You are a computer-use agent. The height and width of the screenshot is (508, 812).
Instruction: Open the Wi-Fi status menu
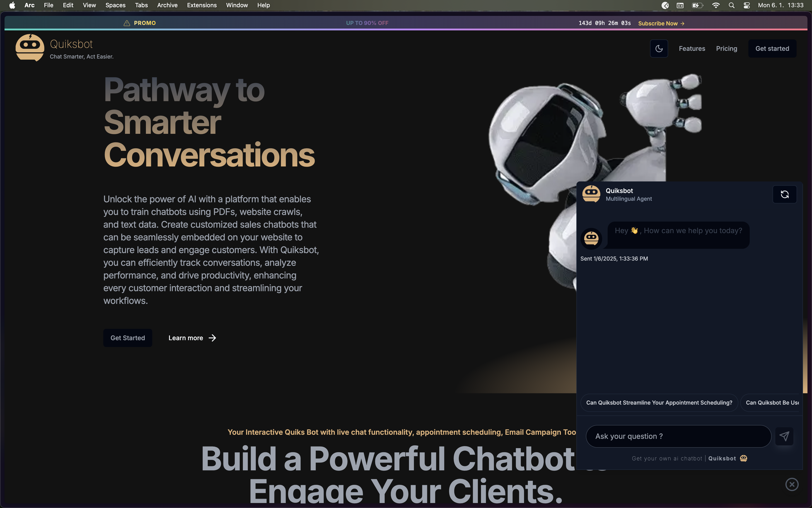pyautogui.click(x=716, y=5)
